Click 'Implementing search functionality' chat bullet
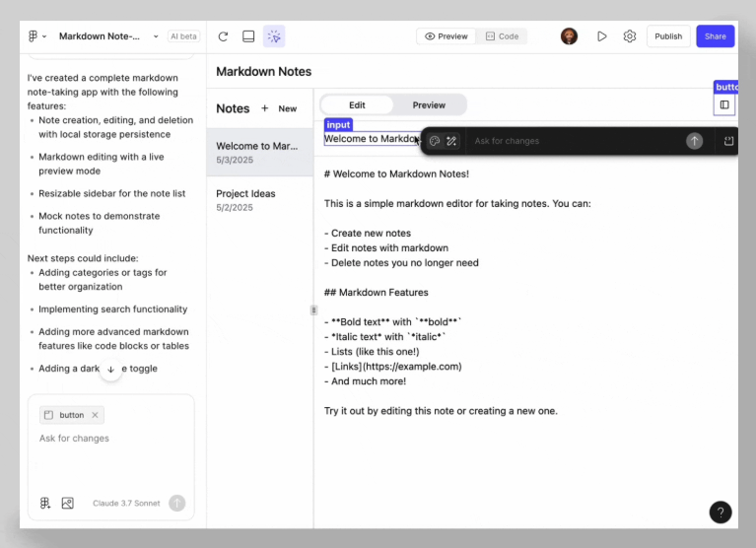 (x=112, y=308)
